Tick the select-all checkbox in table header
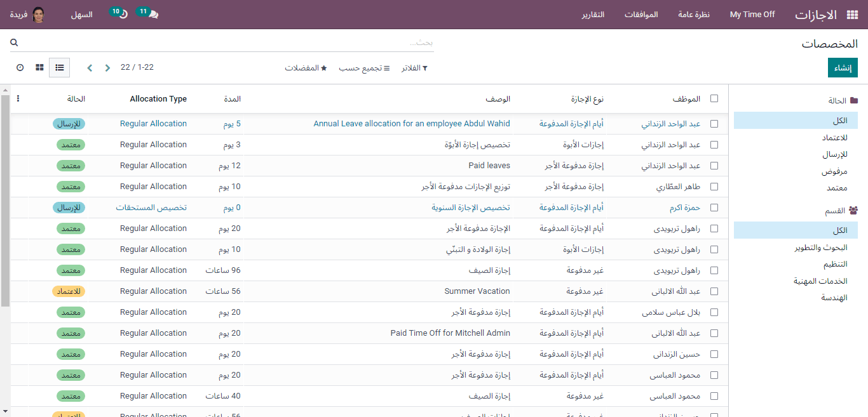The width and height of the screenshot is (868, 417). tap(714, 99)
